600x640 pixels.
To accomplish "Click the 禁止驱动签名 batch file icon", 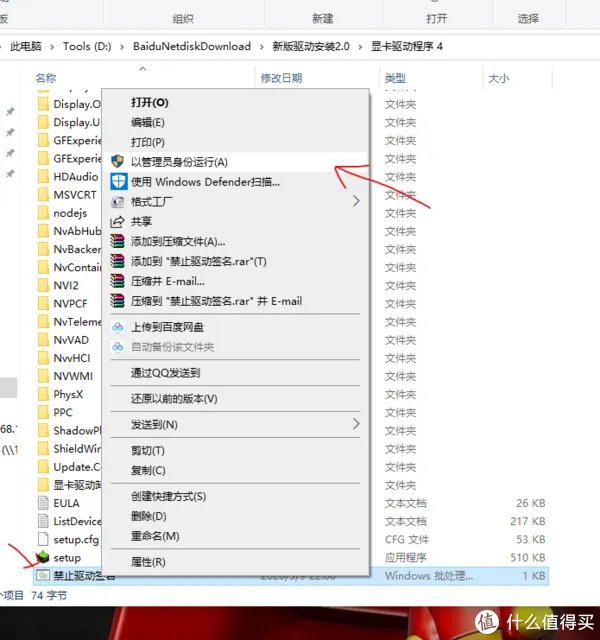I will coord(43,576).
